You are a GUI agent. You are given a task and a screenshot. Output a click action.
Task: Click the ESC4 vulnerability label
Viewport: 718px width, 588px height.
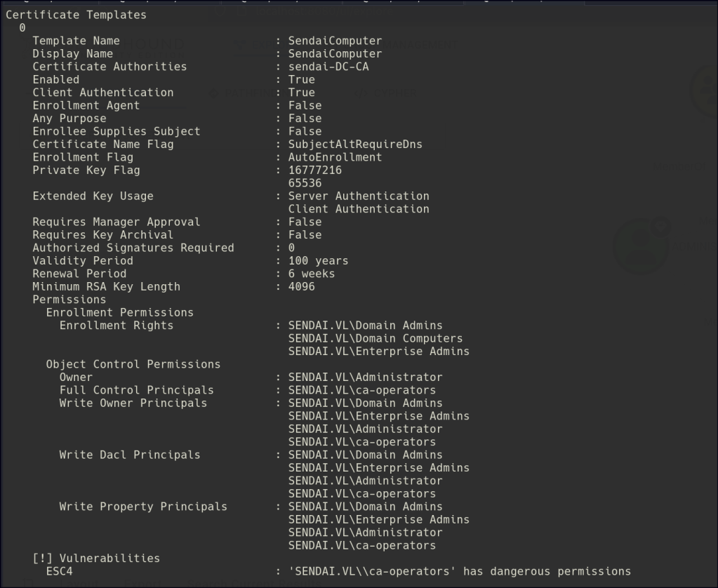tap(59, 571)
